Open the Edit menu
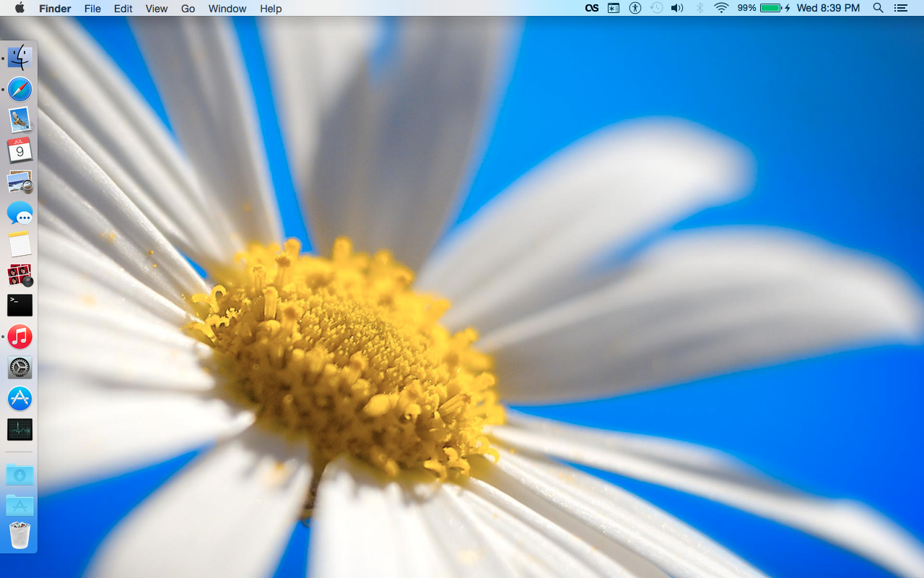This screenshot has width=924, height=578. pos(123,9)
